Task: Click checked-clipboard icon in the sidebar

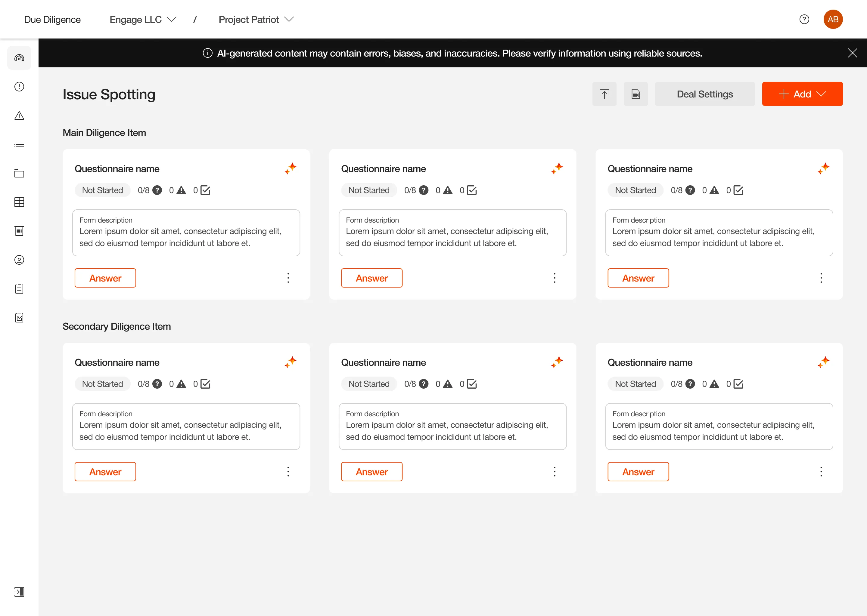Action: [19, 318]
